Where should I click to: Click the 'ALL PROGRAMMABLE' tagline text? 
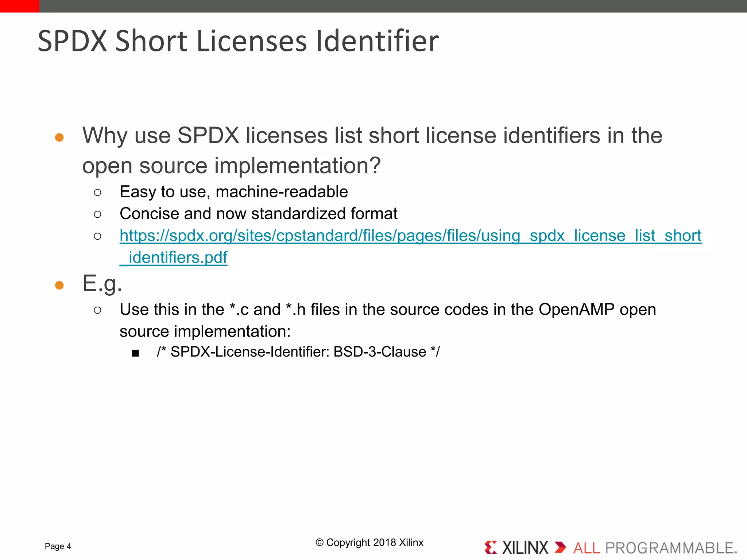pyautogui.click(x=655, y=548)
